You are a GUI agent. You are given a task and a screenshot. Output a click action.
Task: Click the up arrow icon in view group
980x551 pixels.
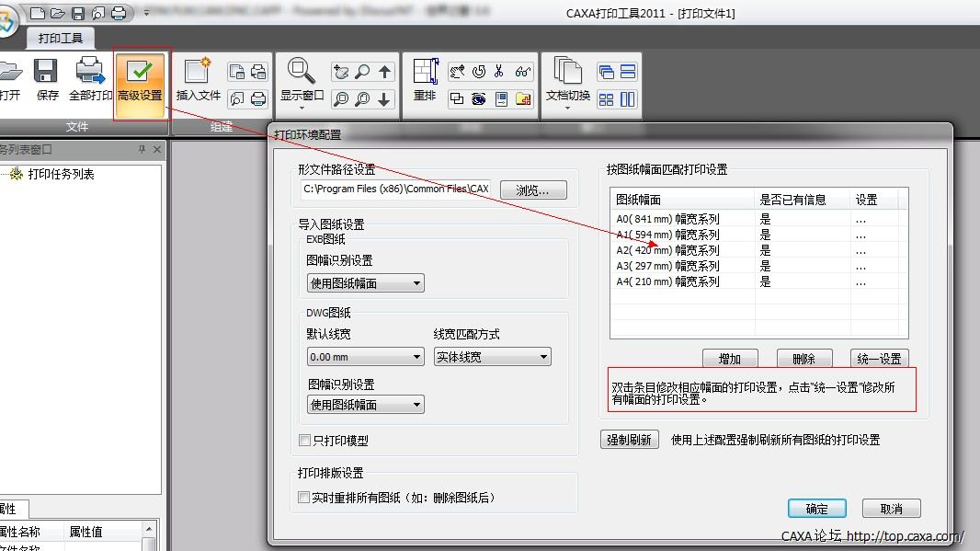[x=385, y=72]
